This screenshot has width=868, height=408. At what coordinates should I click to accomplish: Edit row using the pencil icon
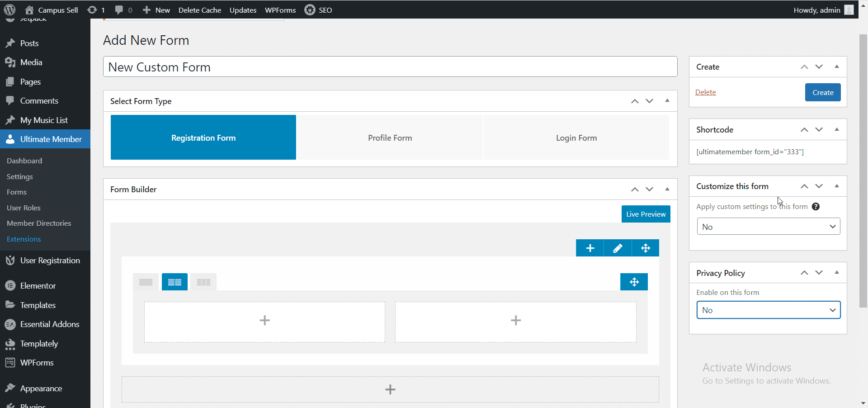click(618, 248)
